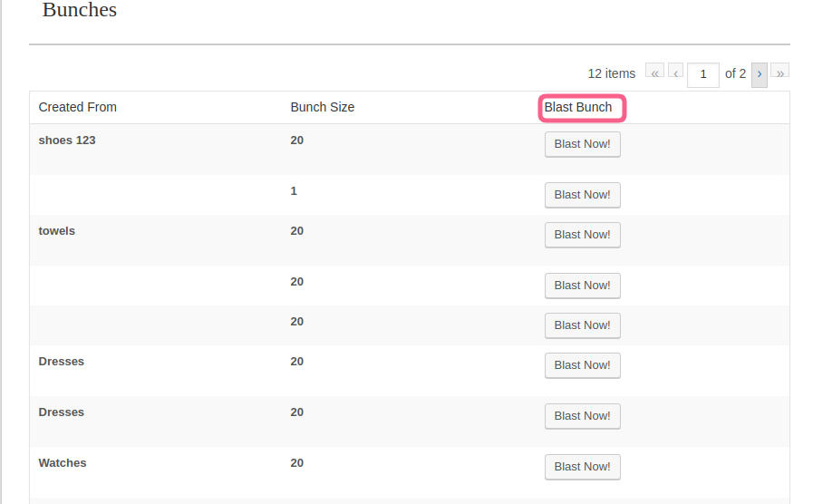Viewport: 813px width, 504px height.
Task: Click the Bunches page heading
Action: click(x=80, y=11)
